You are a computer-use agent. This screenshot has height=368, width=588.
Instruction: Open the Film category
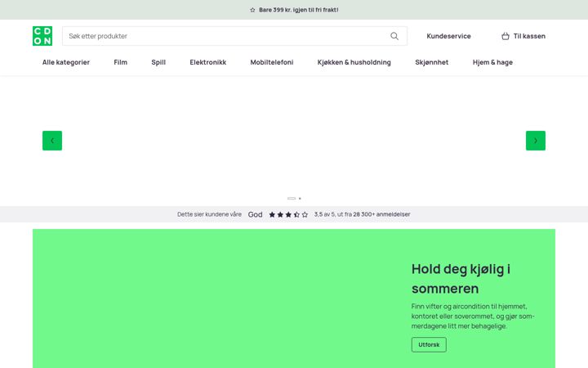click(x=120, y=62)
